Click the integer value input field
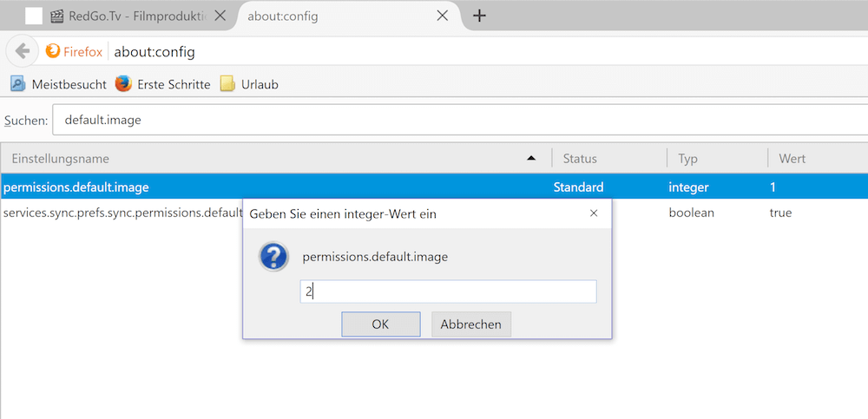Viewport: 868px width, 419px height. click(x=448, y=291)
